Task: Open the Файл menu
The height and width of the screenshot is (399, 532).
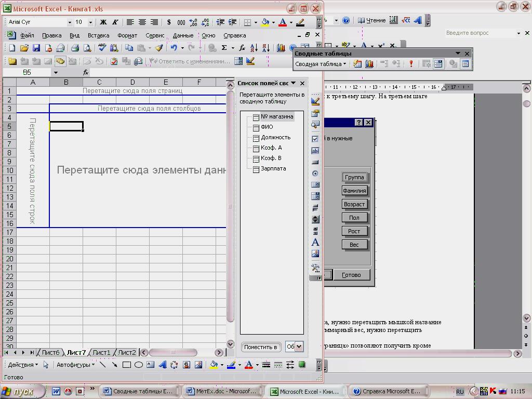Action: 27,35
